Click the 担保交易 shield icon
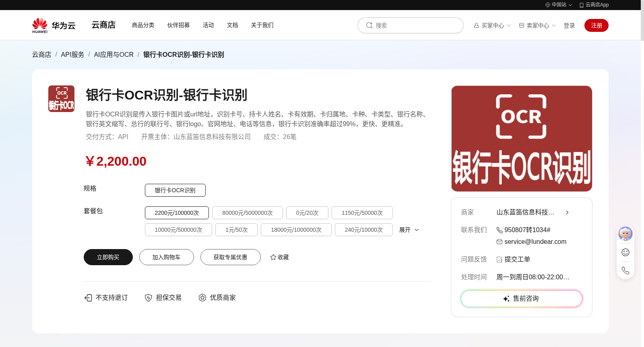This screenshot has width=644, height=347. 148,298
